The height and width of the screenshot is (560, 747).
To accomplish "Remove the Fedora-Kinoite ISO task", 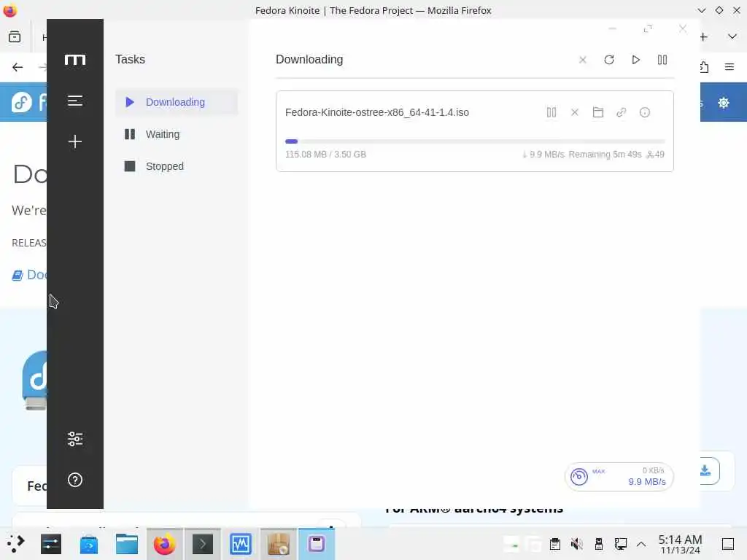I will point(575,112).
